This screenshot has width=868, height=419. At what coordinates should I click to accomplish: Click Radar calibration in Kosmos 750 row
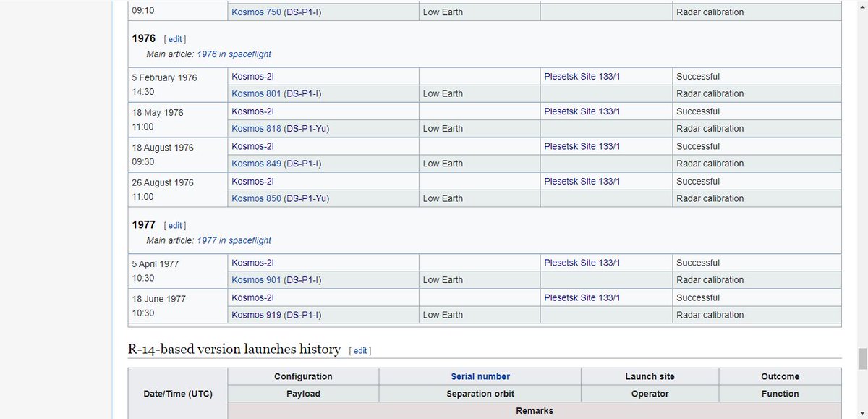point(710,12)
